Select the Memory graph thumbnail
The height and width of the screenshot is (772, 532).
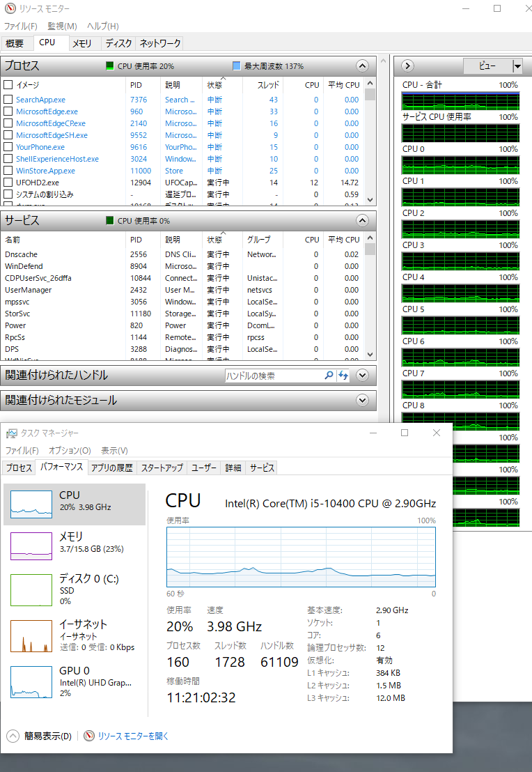pyautogui.click(x=31, y=546)
